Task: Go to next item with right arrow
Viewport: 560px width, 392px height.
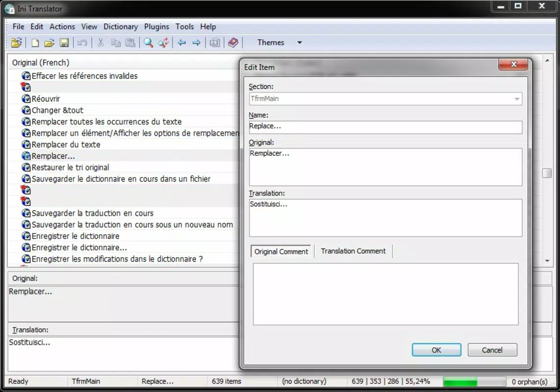Action: coord(197,43)
